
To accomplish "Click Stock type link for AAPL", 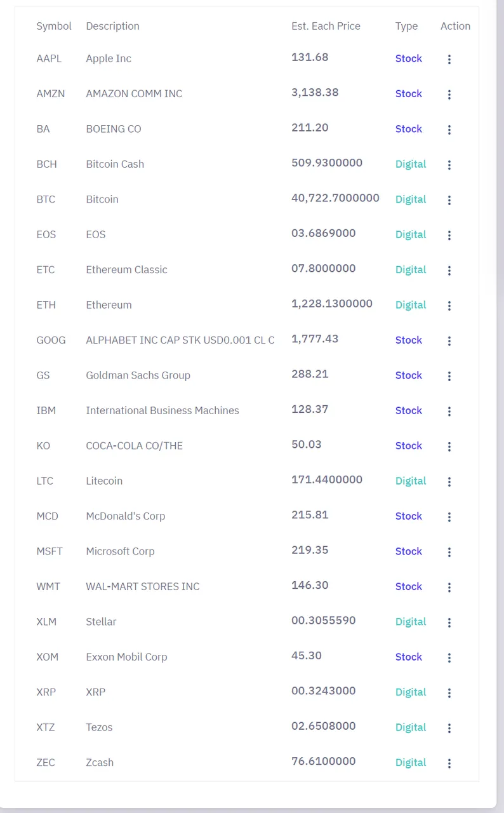I will click(409, 58).
